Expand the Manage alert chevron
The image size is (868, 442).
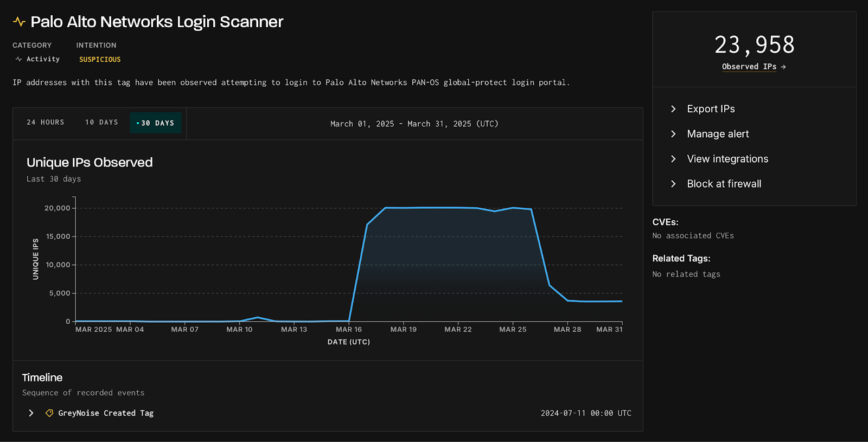click(673, 134)
